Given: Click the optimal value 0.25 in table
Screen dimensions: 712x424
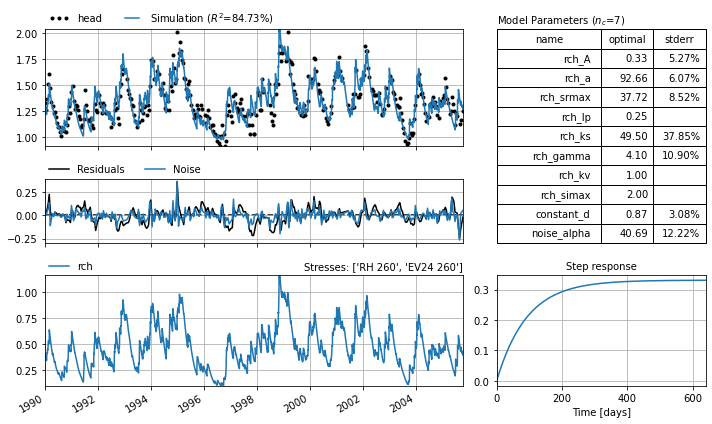Looking at the screenshot, I should 636,117.
